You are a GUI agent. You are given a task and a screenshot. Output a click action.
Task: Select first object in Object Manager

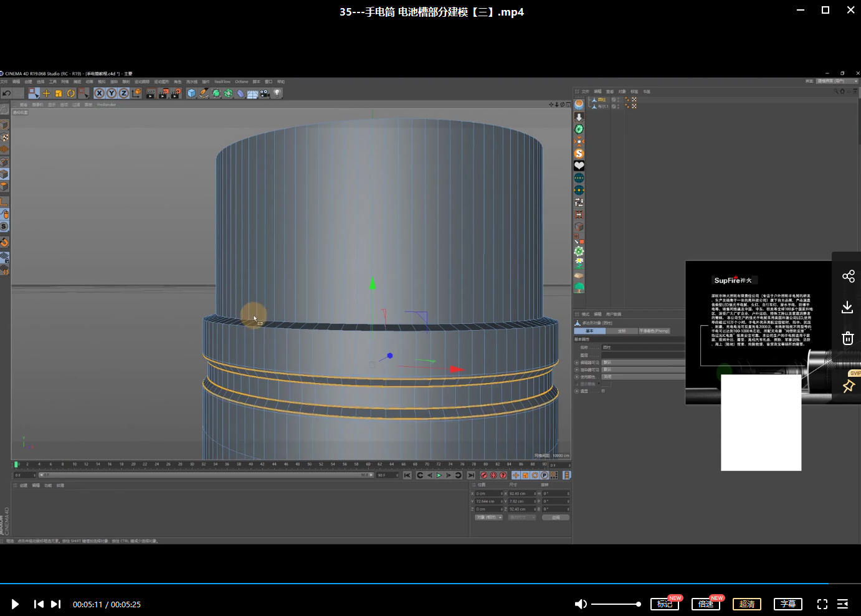pyautogui.click(x=602, y=100)
